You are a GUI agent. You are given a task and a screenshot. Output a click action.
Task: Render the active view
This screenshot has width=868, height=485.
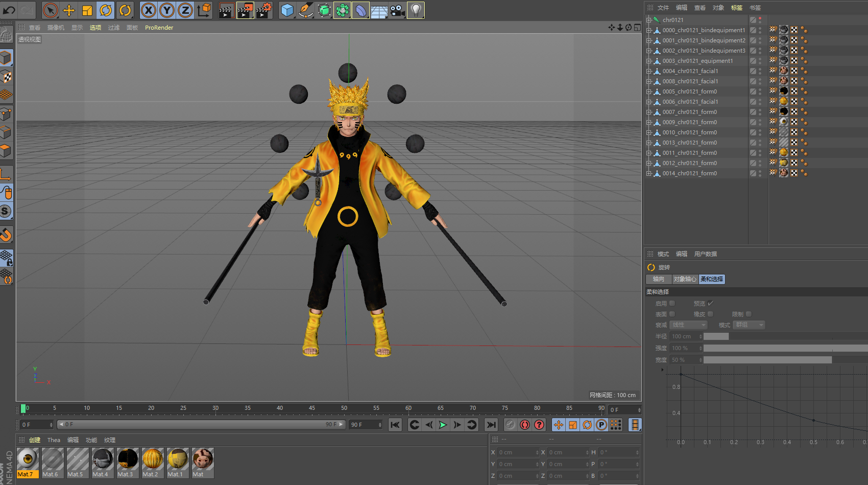point(226,10)
